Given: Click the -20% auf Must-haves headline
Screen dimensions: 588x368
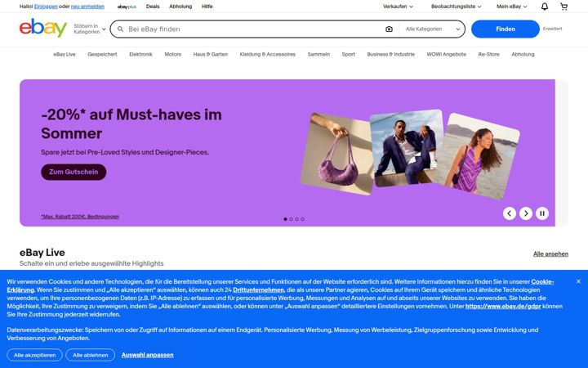Looking at the screenshot, I should pos(131,124).
